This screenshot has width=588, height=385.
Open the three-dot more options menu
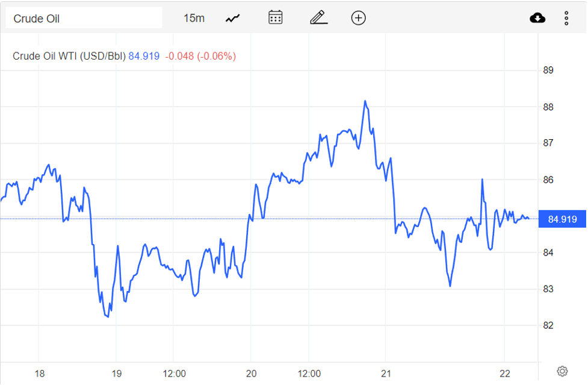[x=566, y=18]
